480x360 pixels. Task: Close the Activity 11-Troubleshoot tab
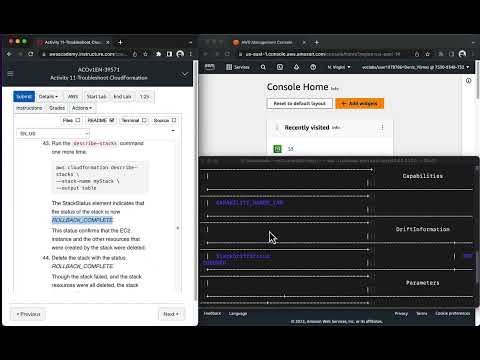point(108,42)
